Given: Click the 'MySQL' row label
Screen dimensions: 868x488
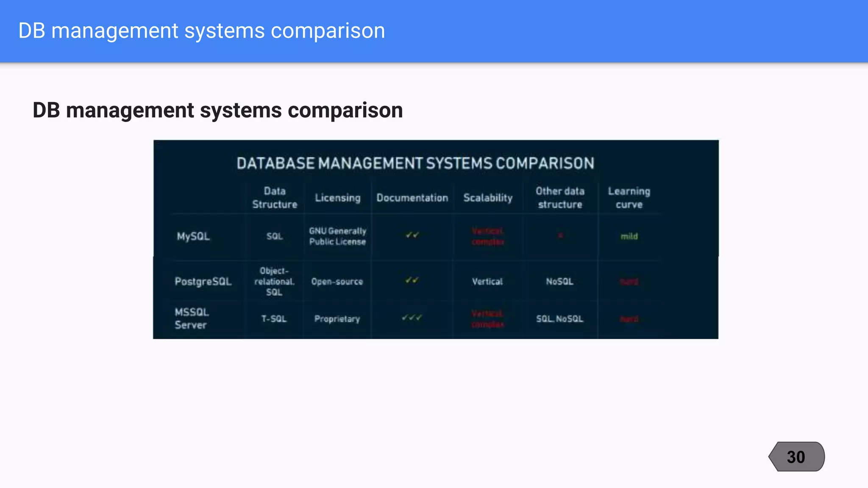Looking at the screenshot, I should 193,236.
